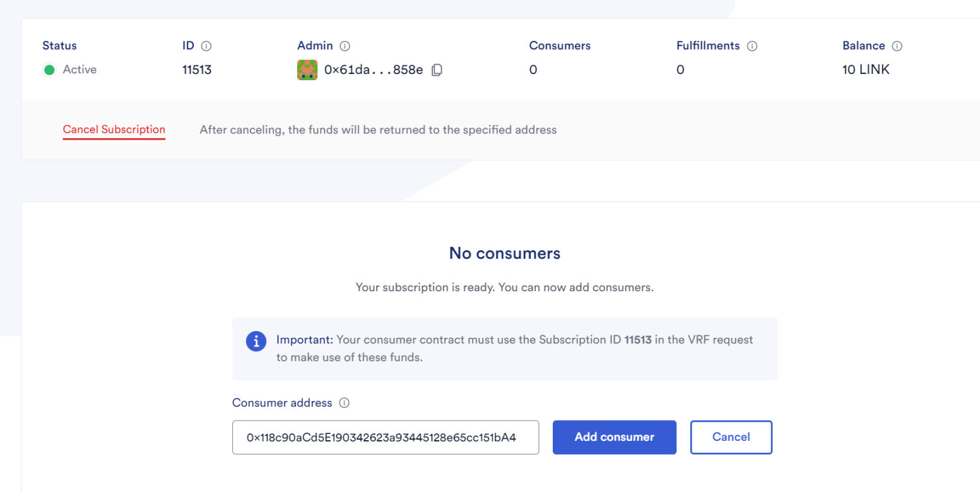Click the bold 11513 in Important notice
Image resolution: width=980 pixels, height=492 pixels.
[637, 340]
